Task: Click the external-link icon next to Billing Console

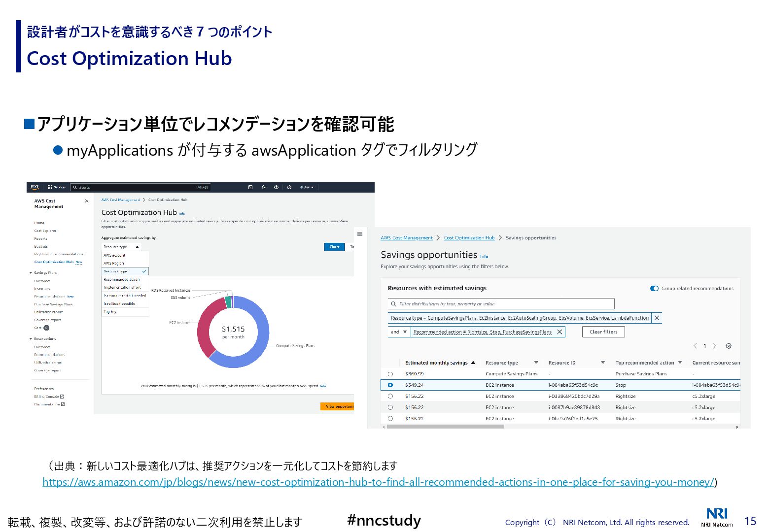Action: 62,397
